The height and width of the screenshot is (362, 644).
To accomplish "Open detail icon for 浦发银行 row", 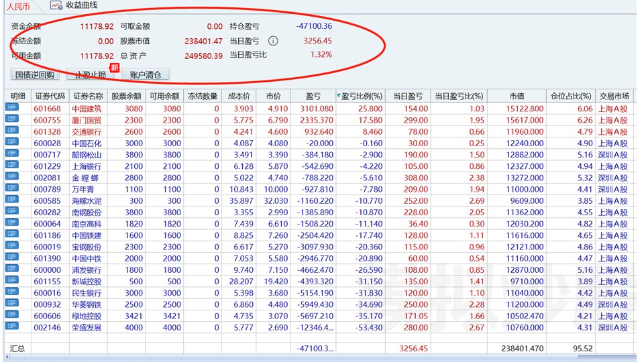I will 12,268.
